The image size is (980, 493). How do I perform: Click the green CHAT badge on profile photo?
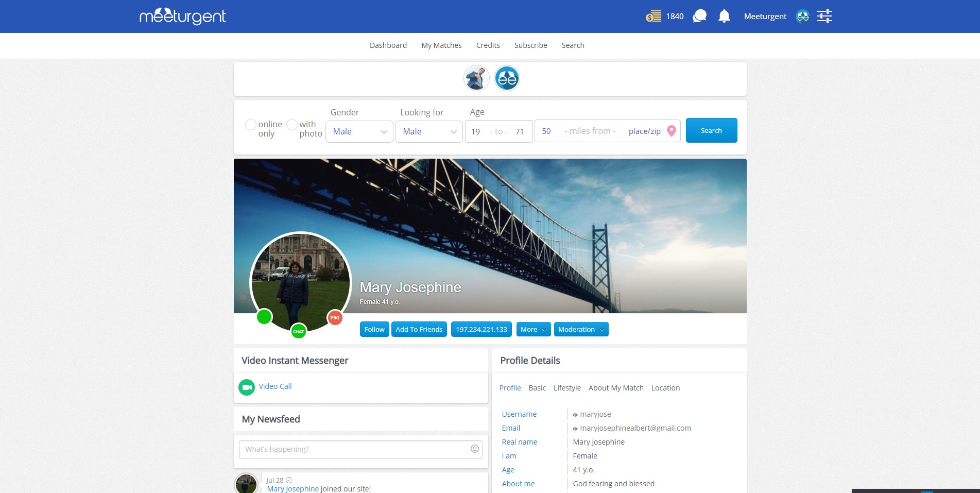[299, 331]
